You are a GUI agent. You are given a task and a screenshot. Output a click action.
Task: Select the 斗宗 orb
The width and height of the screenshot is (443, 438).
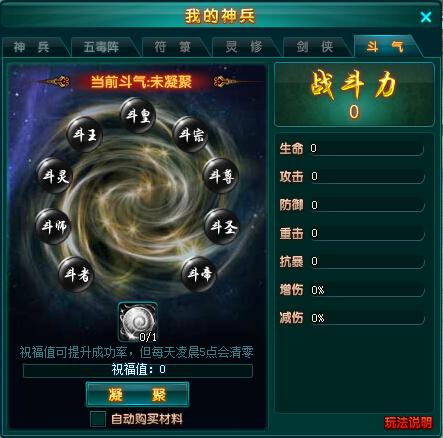pos(191,135)
